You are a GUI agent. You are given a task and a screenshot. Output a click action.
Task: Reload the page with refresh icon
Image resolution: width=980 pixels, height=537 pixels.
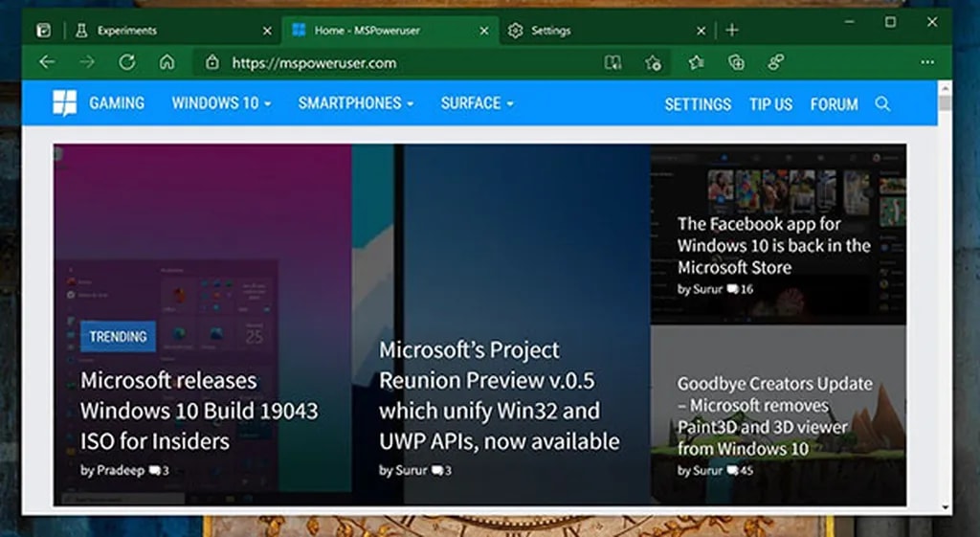click(x=126, y=62)
